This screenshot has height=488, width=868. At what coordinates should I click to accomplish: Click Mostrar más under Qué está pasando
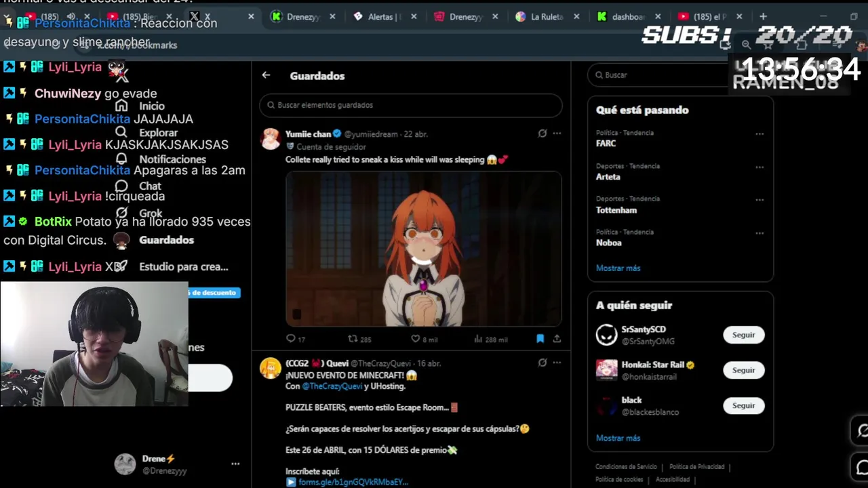point(618,268)
